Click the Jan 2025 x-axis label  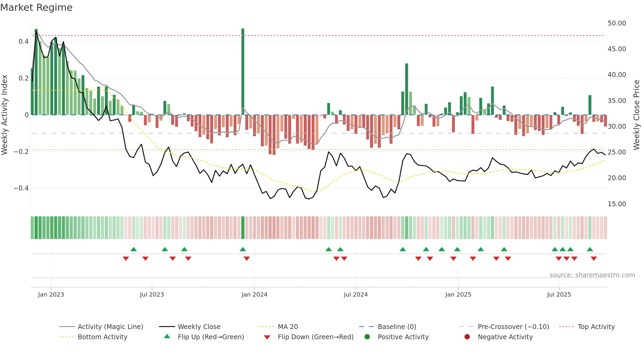tap(458, 294)
